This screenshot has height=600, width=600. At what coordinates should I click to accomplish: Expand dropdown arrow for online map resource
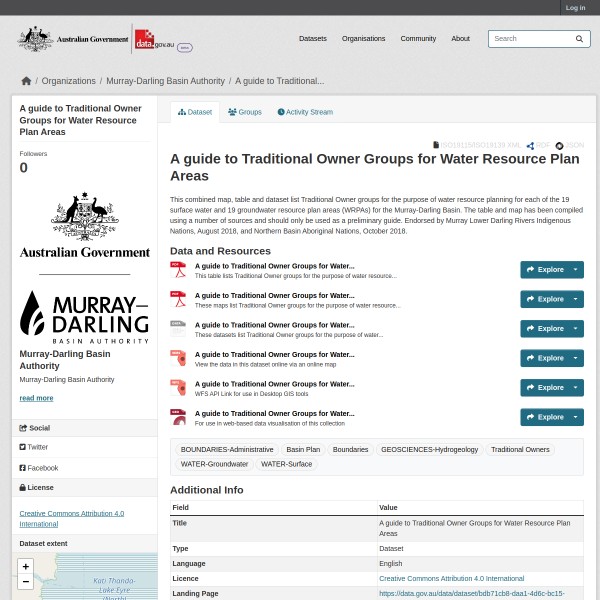click(575, 358)
